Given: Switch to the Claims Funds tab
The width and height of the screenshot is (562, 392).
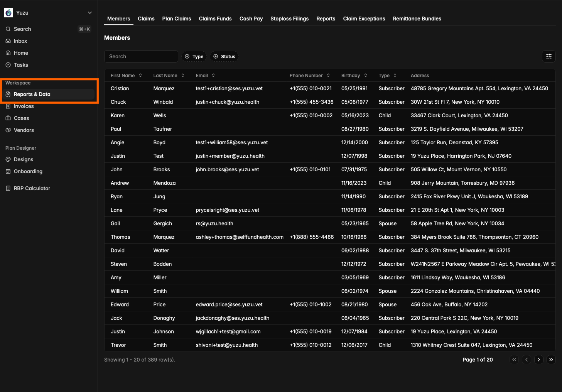Looking at the screenshot, I should coord(215,19).
